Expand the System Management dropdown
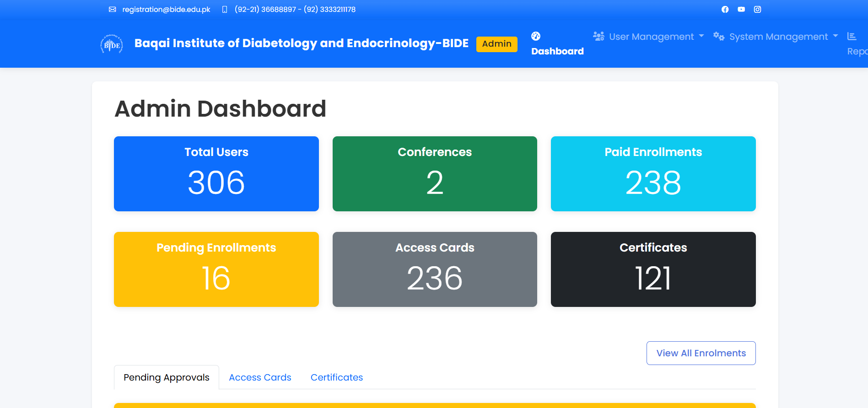The width and height of the screenshot is (868, 408). [776, 37]
